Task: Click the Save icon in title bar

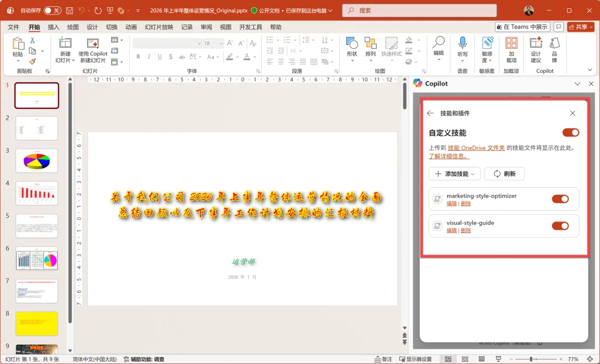Action: click(69, 11)
